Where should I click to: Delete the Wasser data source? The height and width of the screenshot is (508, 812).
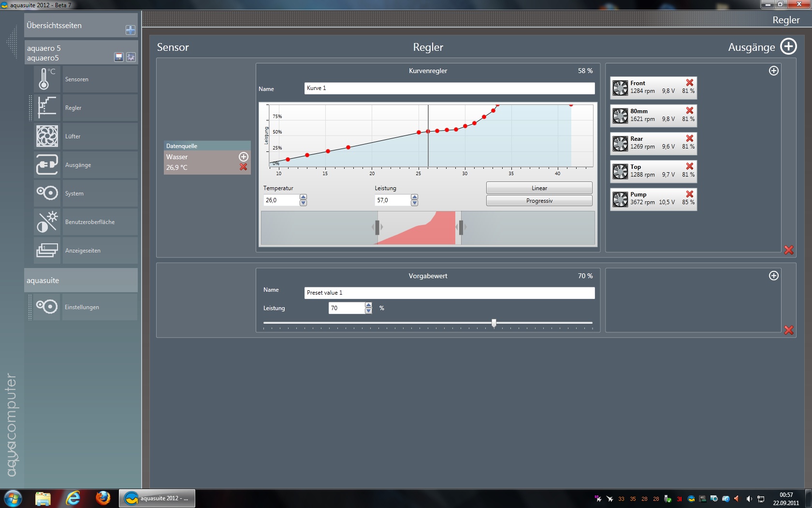243,167
